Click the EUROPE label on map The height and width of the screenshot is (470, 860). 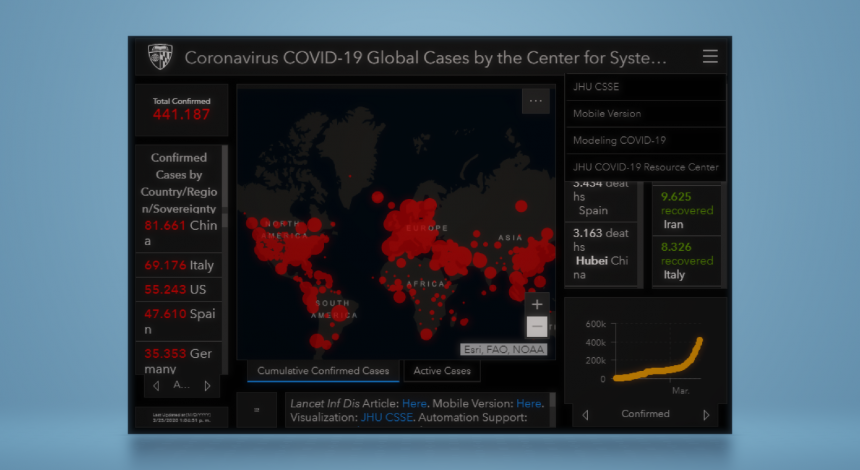point(427,228)
